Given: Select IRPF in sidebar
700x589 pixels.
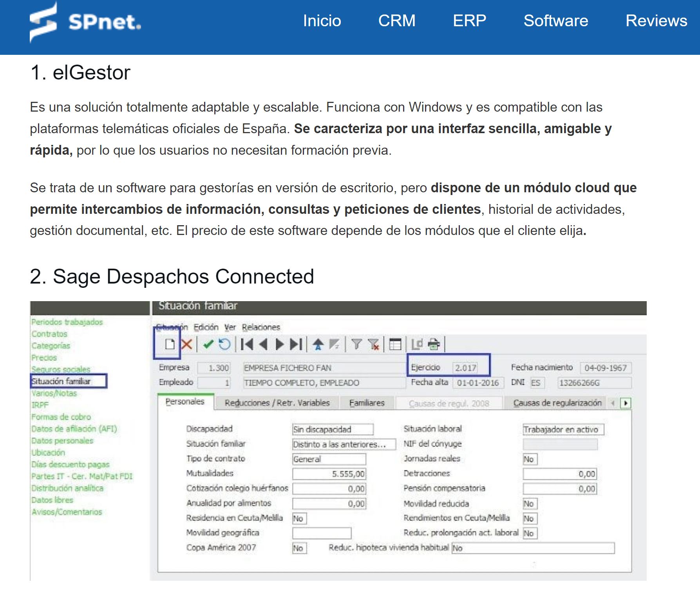Looking at the screenshot, I should tap(40, 405).
